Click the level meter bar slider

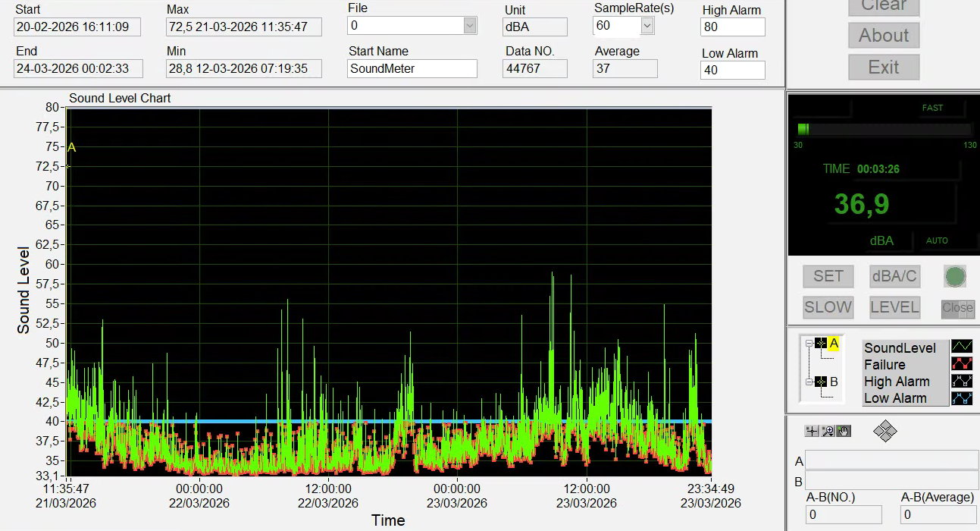point(884,129)
